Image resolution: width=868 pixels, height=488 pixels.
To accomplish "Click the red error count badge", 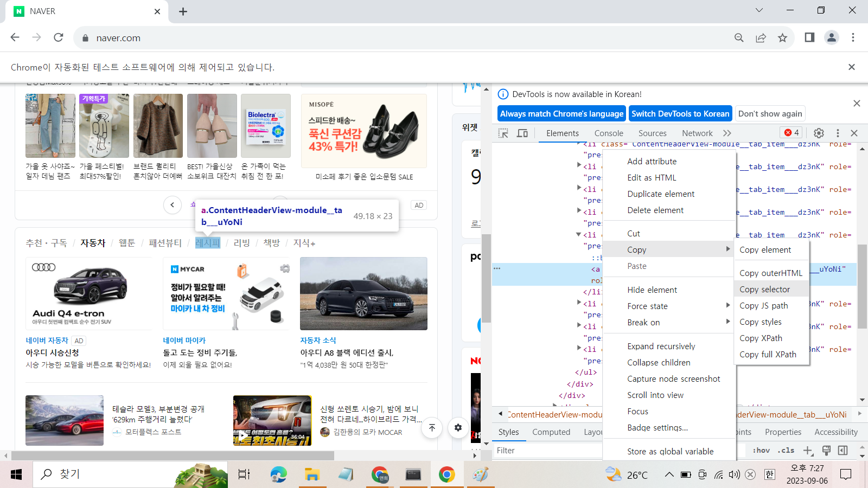I will [x=792, y=133].
